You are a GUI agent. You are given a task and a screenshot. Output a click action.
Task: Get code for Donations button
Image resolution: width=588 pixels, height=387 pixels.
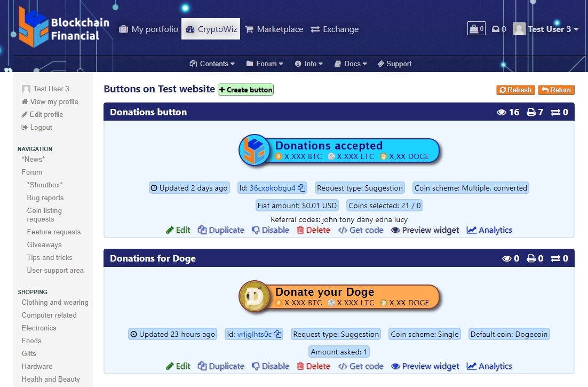pyautogui.click(x=361, y=230)
